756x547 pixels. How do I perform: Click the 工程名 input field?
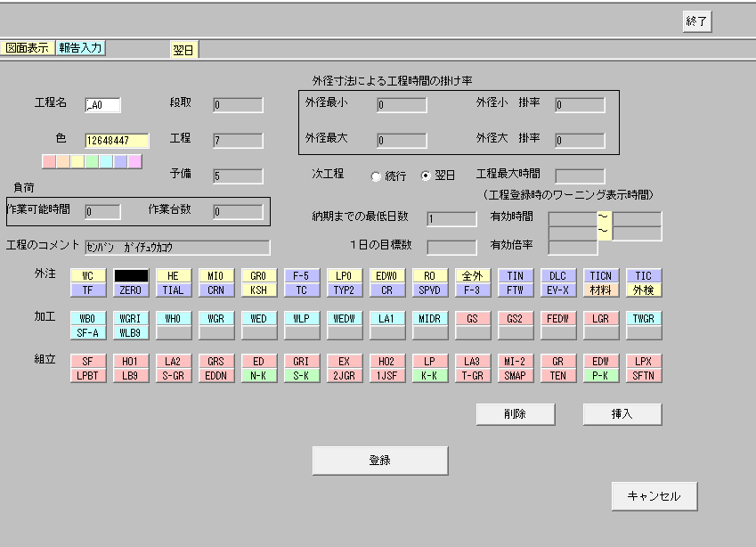point(102,105)
